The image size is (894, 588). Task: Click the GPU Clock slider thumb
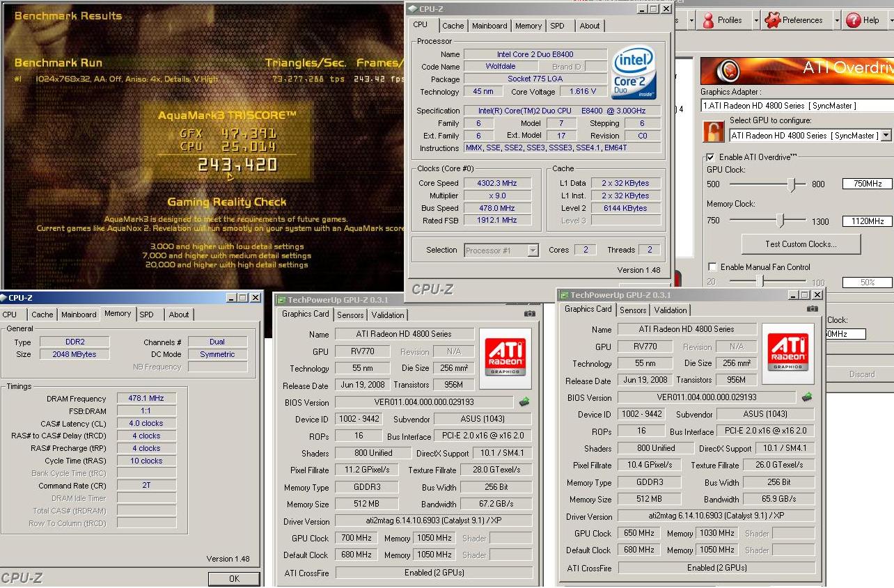click(x=792, y=184)
